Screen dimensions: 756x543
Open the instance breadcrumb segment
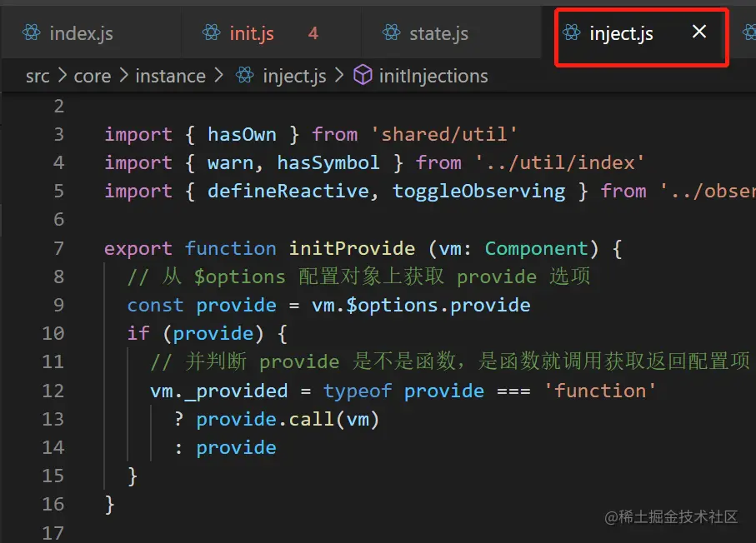point(171,76)
